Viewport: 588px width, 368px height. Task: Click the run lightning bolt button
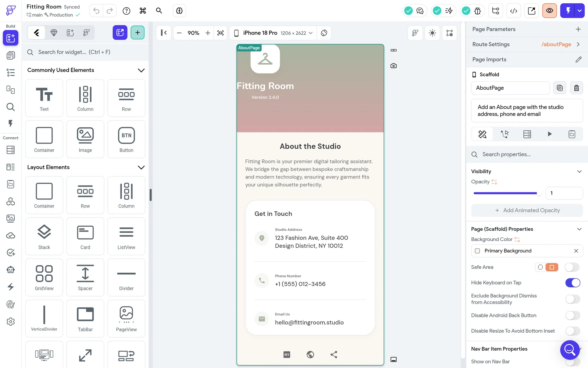tap(568, 11)
